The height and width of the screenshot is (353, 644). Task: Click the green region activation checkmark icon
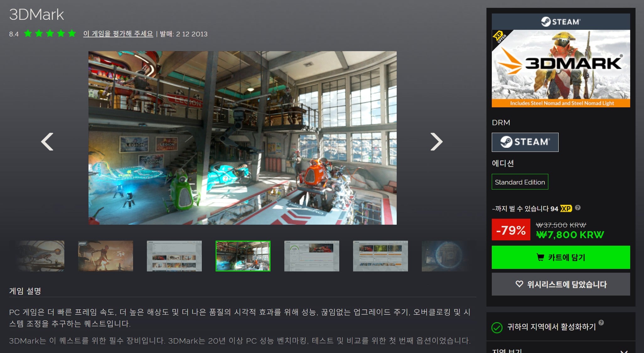click(x=497, y=328)
